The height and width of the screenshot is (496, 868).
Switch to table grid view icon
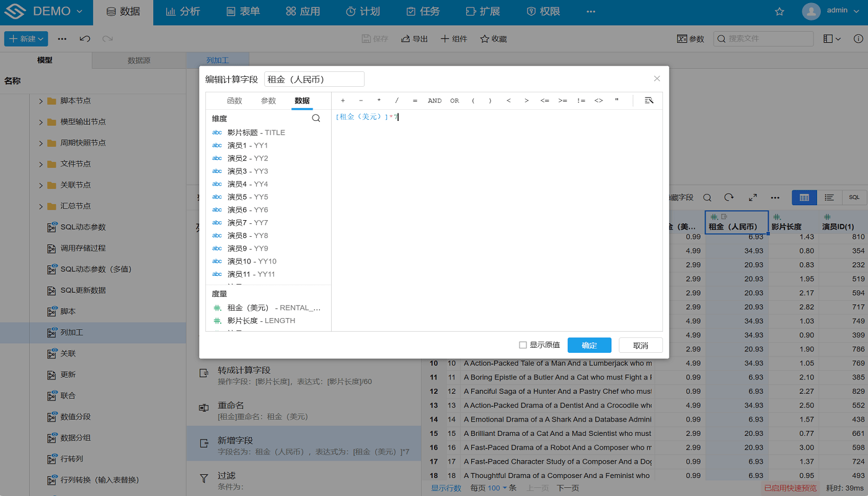coord(804,197)
